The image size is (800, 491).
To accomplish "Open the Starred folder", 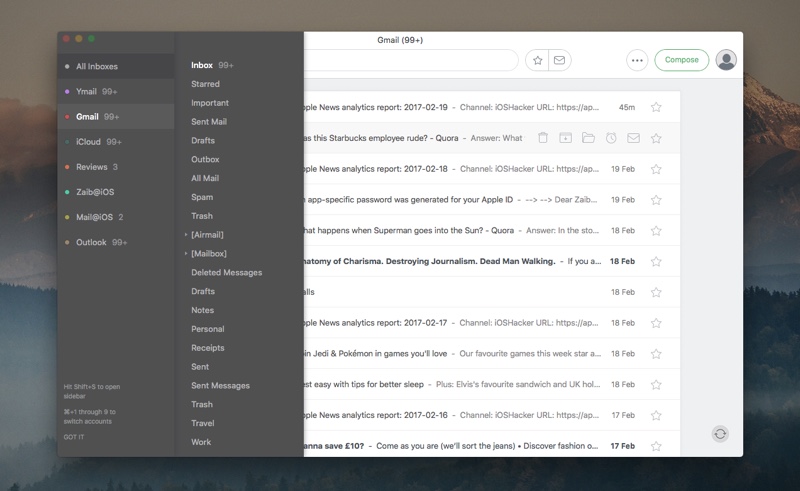I will [x=205, y=84].
